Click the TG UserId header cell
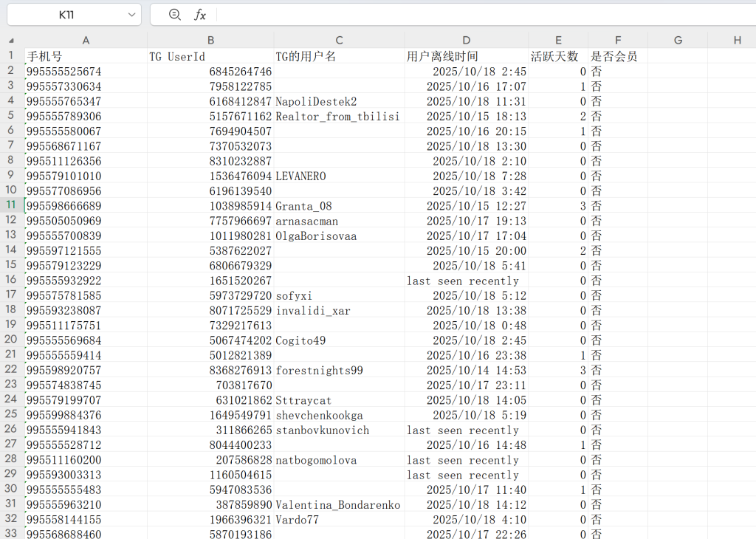 [210, 56]
